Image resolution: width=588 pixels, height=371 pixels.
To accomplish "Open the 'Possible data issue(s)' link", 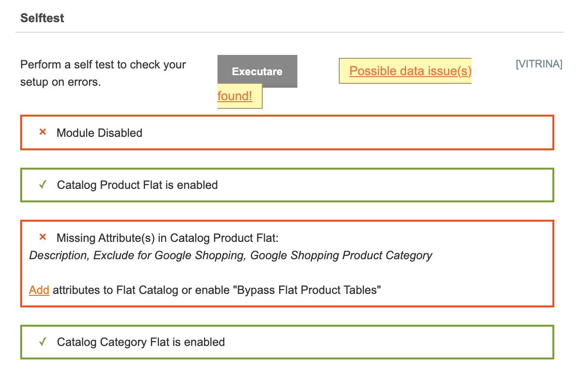I will pyautogui.click(x=410, y=71).
